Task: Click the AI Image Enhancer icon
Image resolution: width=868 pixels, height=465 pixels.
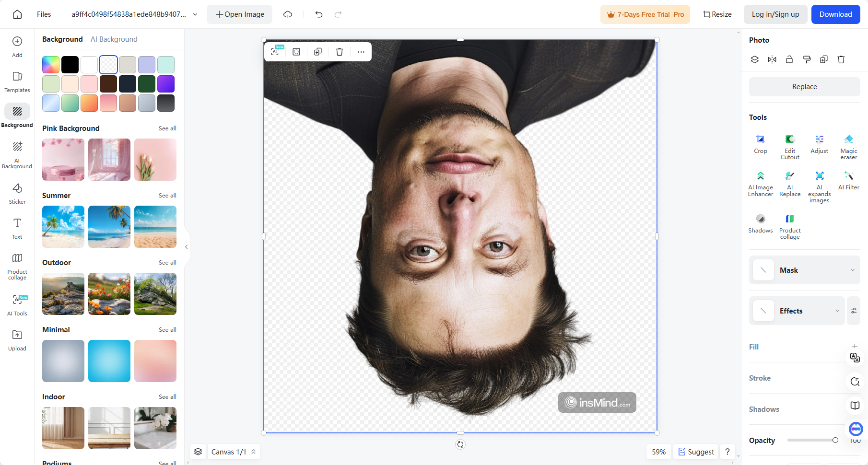Action: coord(760,176)
